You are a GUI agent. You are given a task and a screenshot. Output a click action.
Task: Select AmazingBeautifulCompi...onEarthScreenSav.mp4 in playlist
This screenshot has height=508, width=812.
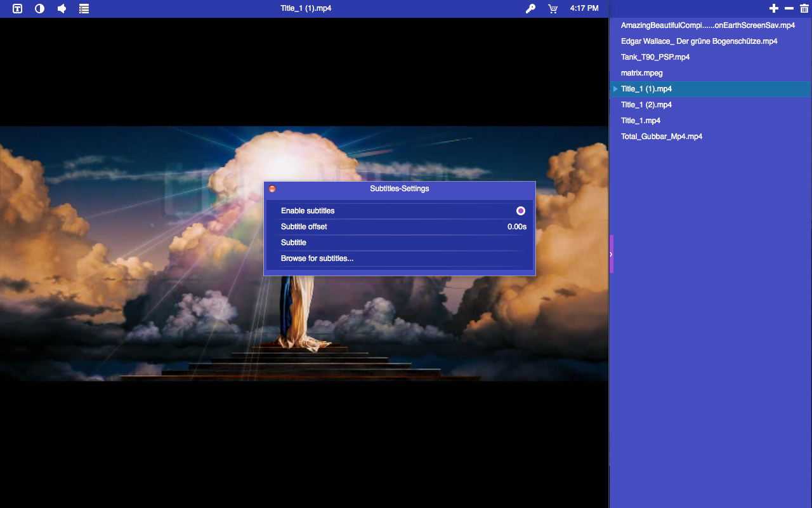click(x=710, y=25)
